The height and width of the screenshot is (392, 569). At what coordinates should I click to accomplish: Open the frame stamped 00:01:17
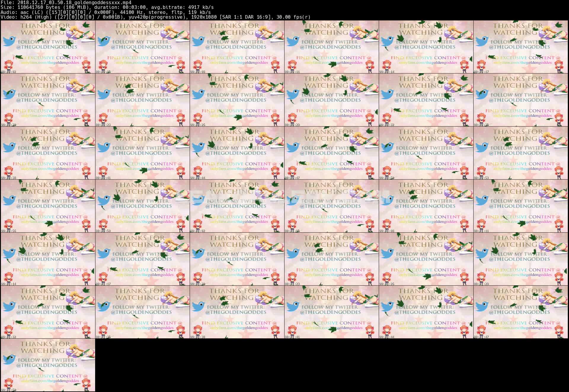tap(143, 259)
